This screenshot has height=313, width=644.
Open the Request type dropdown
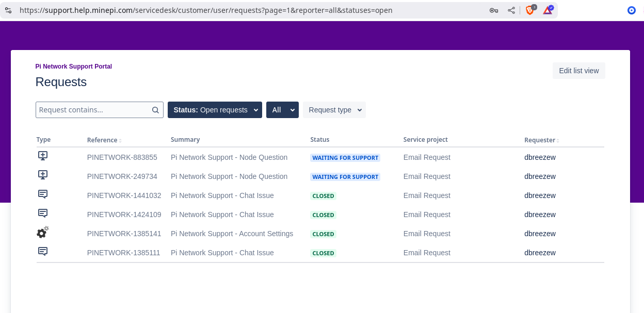click(334, 110)
